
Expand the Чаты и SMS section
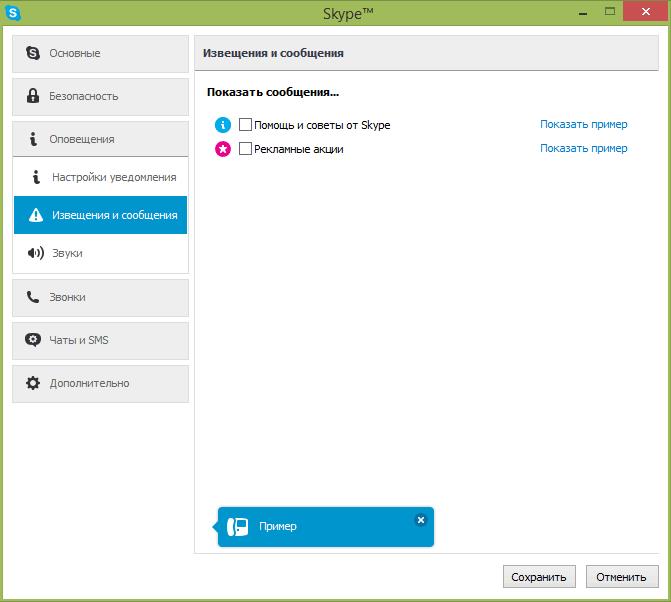coord(100,340)
